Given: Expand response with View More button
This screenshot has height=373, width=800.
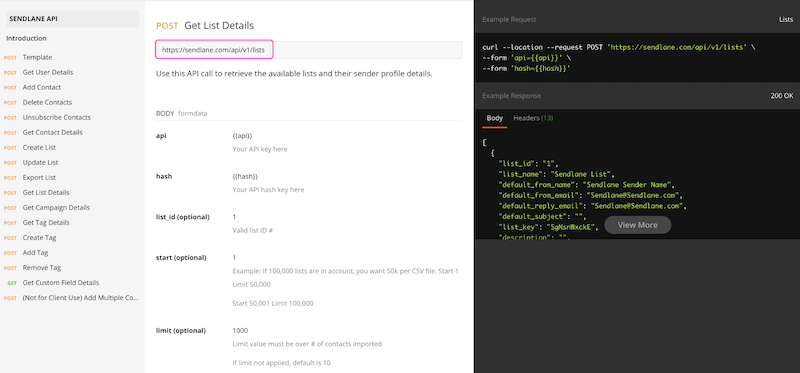Looking at the screenshot, I should pyautogui.click(x=637, y=225).
